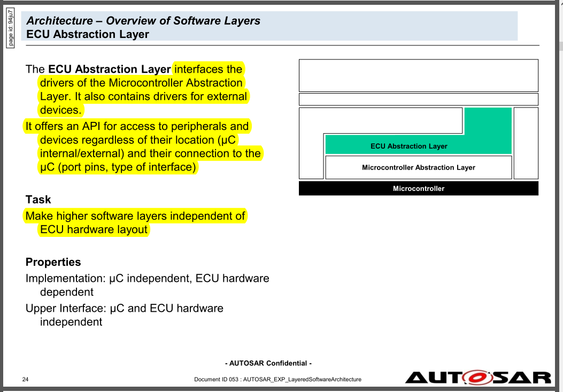This screenshot has width=563, height=392.
Task: Select the AUTOSAR Confidential footer line
Action: tap(268, 363)
